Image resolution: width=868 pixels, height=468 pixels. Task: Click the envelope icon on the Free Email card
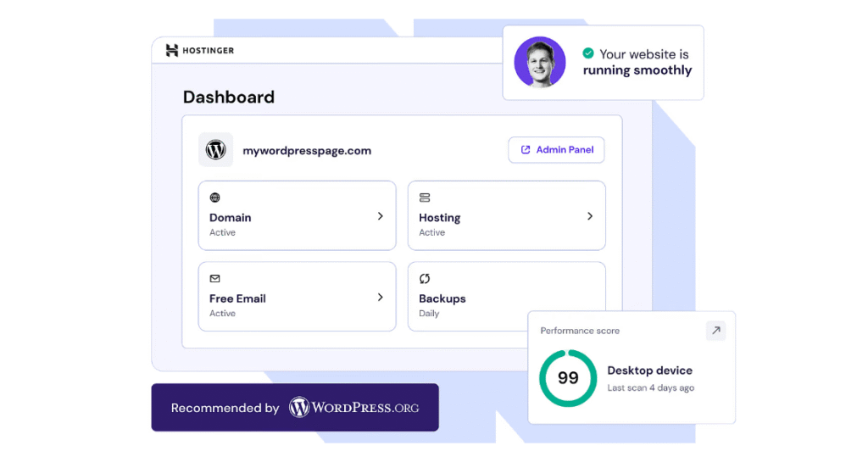tap(214, 279)
